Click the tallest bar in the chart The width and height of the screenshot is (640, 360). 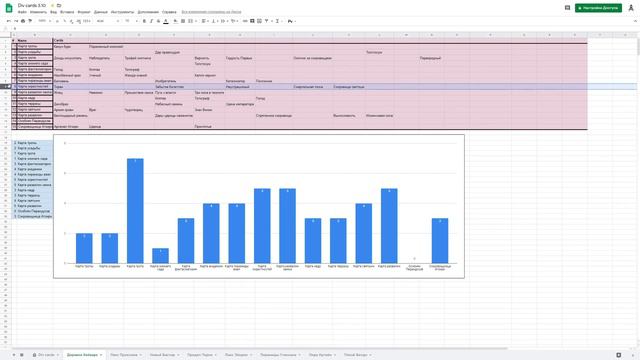pyautogui.click(x=135, y=211)
